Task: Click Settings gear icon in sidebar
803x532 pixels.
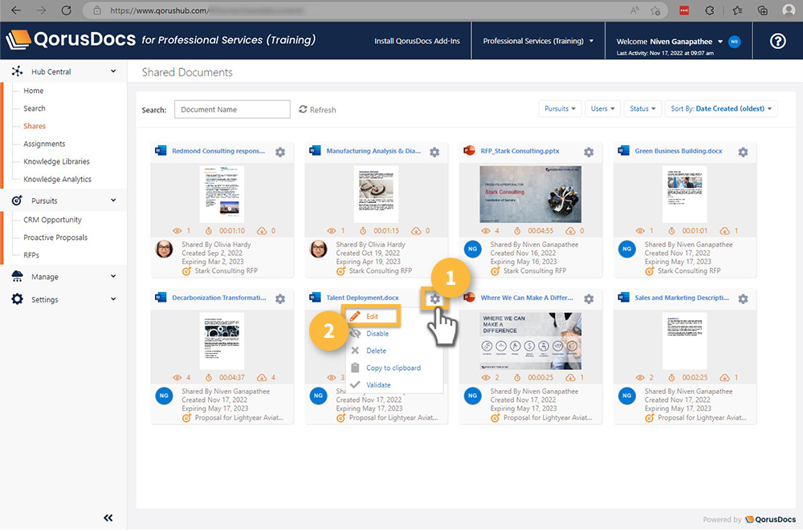Action: (x=17, y=299)
